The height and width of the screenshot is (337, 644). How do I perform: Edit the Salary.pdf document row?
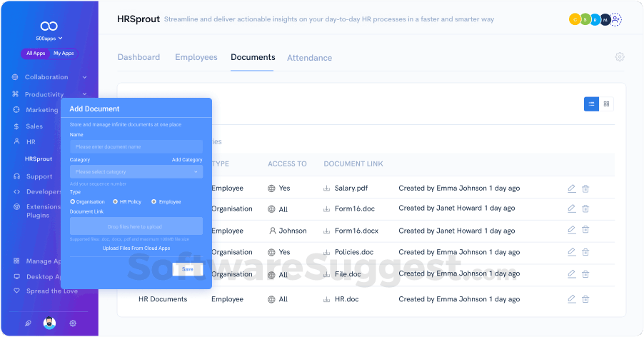(x=571, y=188)
